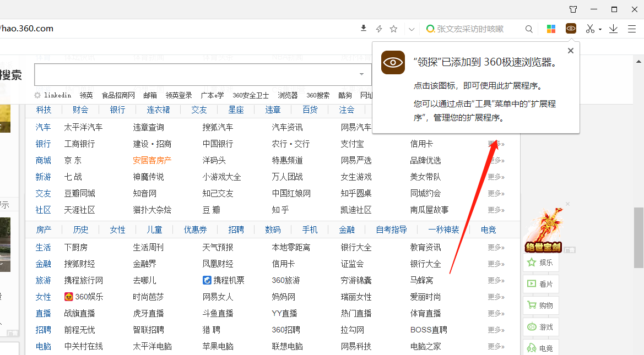
Task: Open the 马蜂窝 link
Action: 421,280
